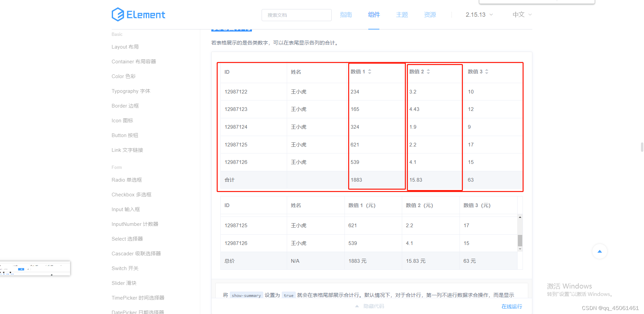Click the 总价 summary cell

coord(229,261)
